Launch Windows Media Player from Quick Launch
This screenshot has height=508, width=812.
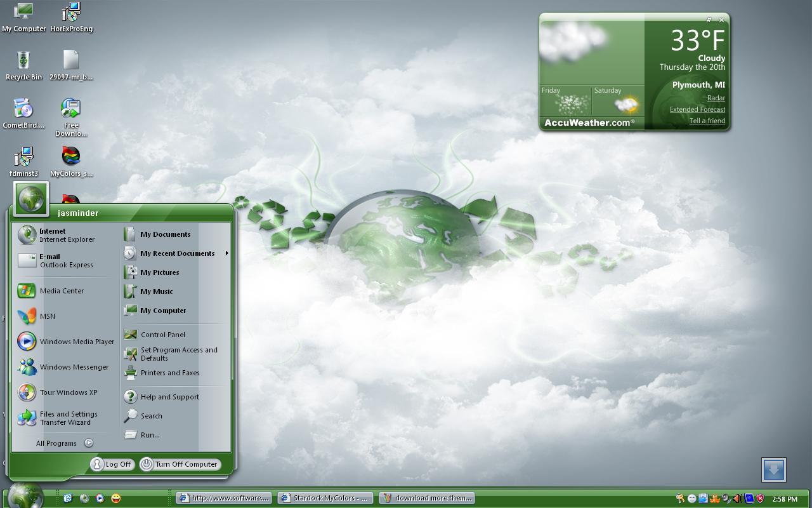(x=100, y=498)
